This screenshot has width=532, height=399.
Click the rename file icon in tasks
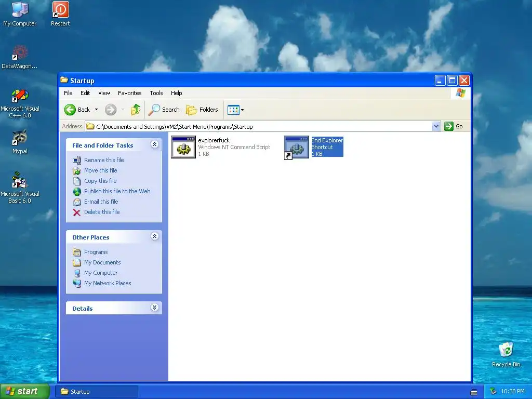pyautogui.click(x=77, y=160)
